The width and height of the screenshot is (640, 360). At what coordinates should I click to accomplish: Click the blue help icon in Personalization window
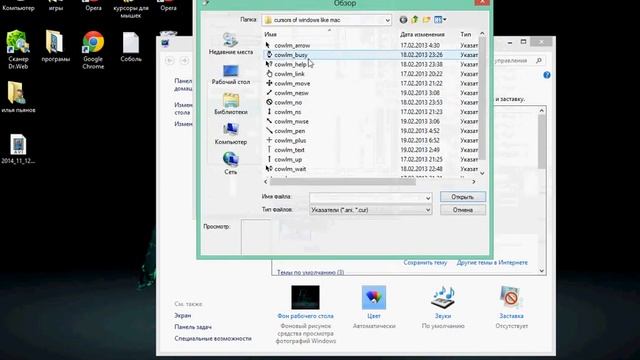tap(547, 75)
